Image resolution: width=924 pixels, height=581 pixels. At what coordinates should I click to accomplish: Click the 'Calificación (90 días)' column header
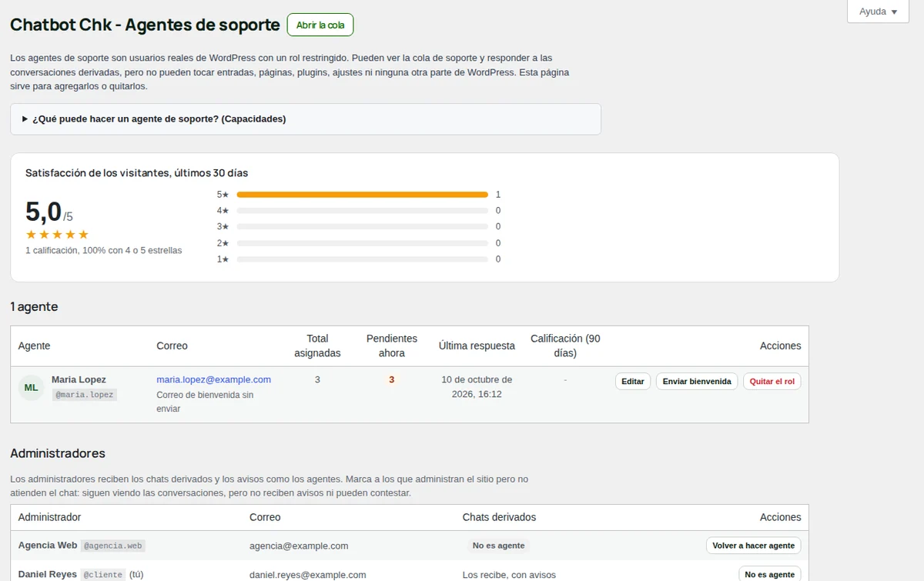click(565, 346)
